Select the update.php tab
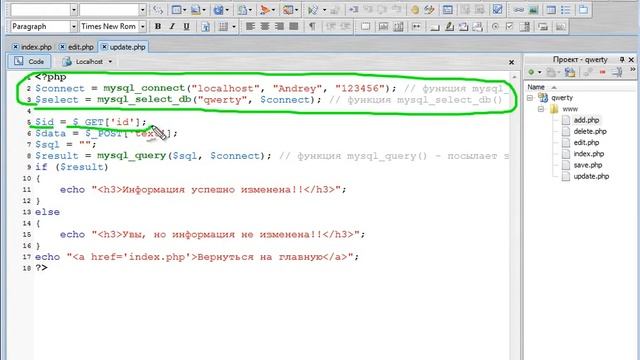The width and height of the screenshot is (640, 360). point(127,47)
